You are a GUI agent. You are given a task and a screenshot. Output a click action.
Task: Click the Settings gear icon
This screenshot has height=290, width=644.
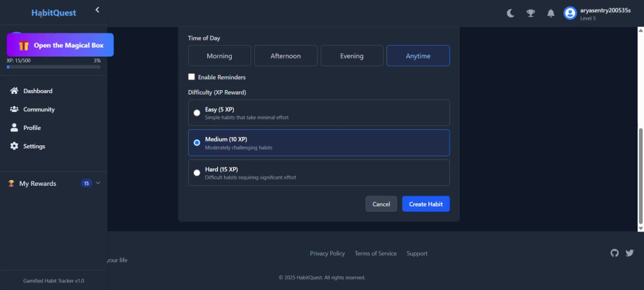14,146
